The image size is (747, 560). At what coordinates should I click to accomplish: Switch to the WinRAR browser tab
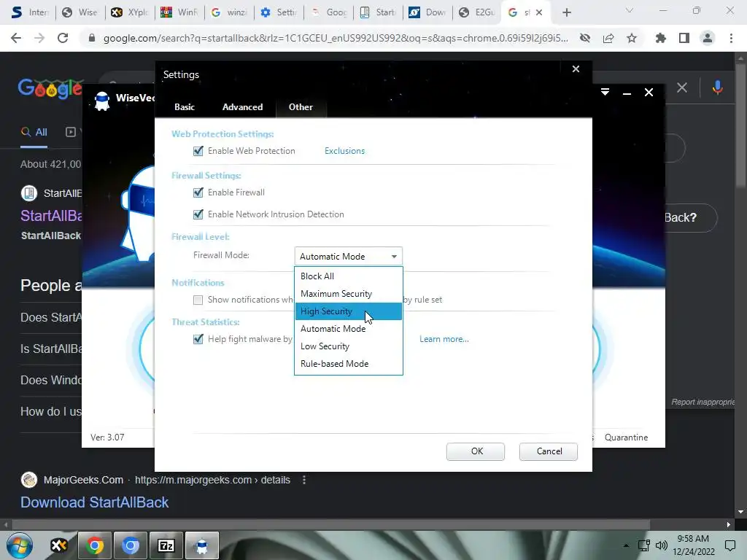point(179,12)
